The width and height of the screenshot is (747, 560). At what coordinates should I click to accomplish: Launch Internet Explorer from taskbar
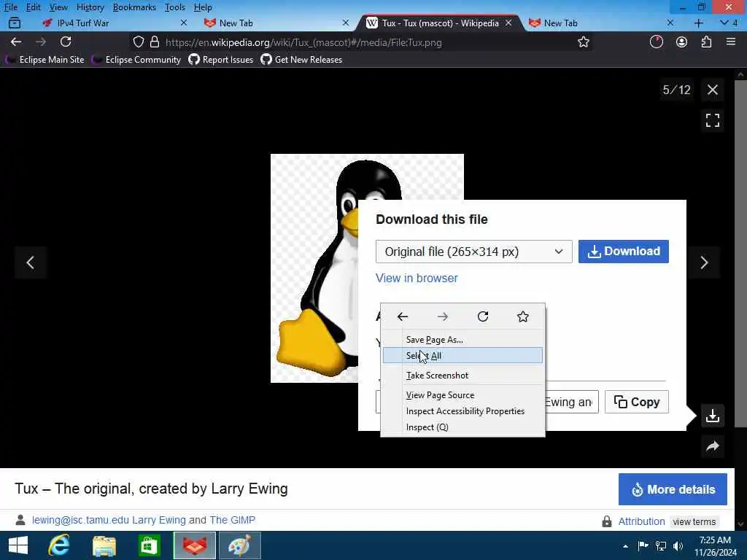click(x=59, y=545)
